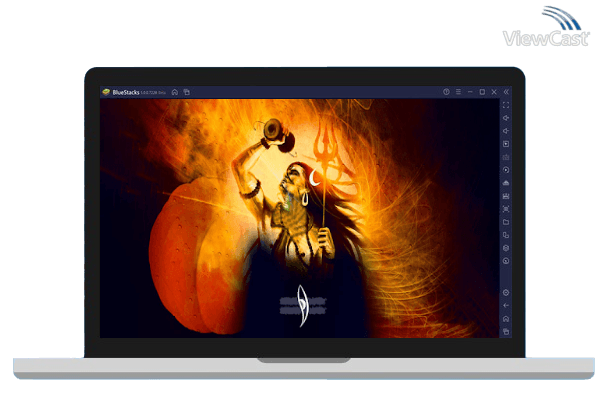Collapse the sidebar with double-chevron arrow

coord(506,92)
